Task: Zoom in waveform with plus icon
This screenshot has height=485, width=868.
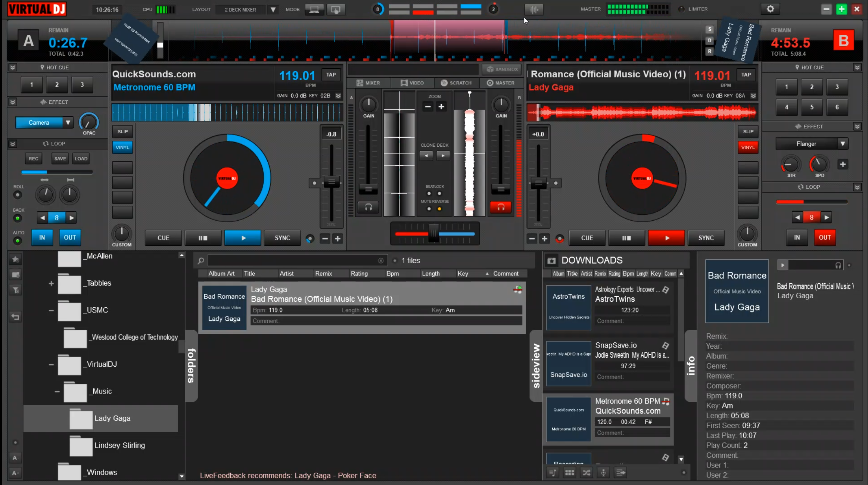Action: pyautogui.click(x=441, y=107)
